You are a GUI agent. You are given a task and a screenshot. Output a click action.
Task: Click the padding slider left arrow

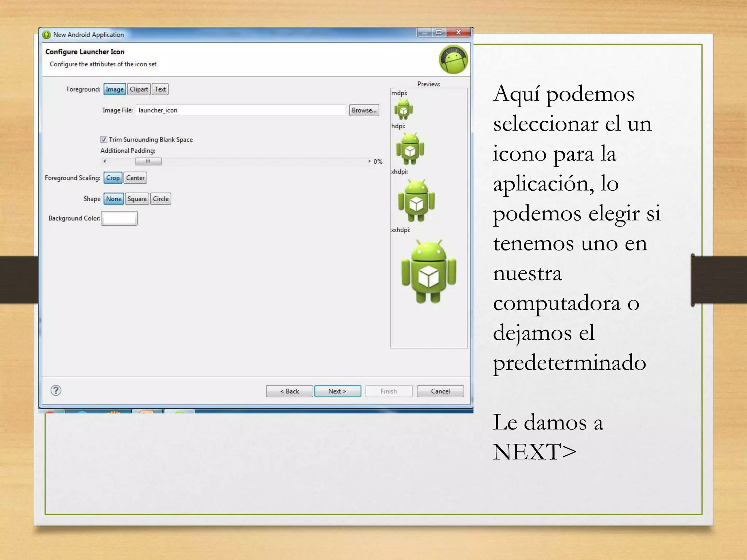pos(105,161)
